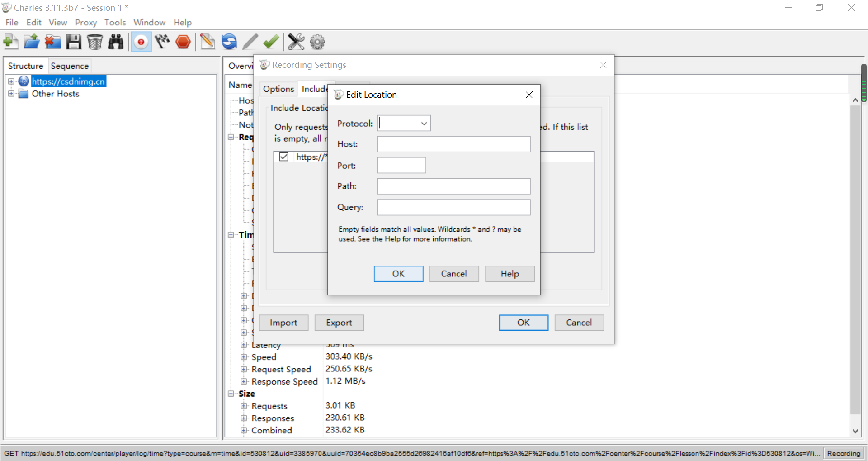Click the overview scrollbar up arrow

tap(855, 100)
